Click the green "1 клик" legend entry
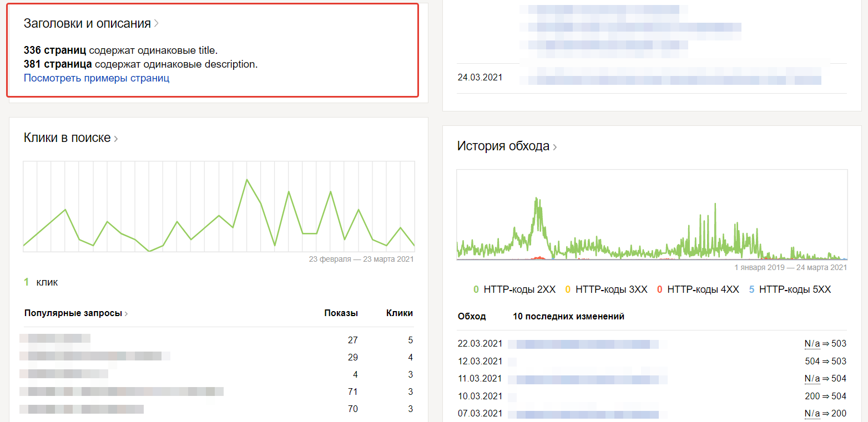The width and height of the screenshot is (868, 422). click(x=41, y=282)
